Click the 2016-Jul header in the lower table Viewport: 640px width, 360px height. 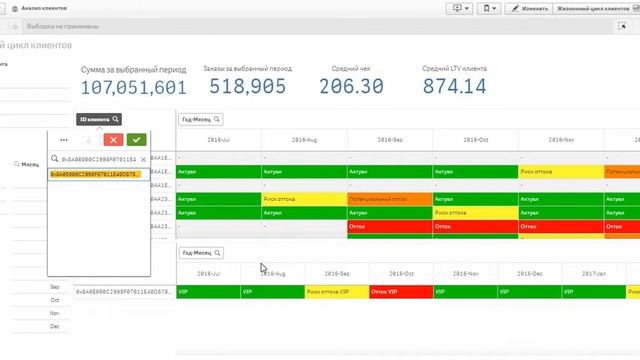(209, 273)
